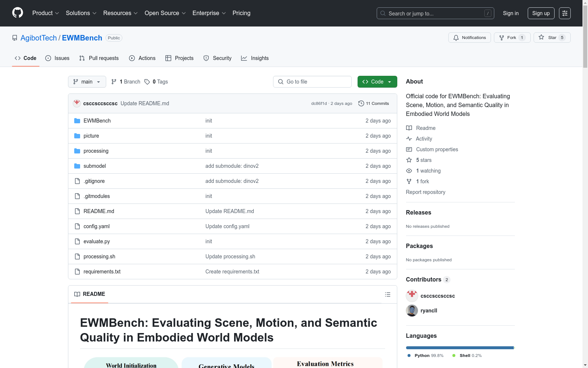Switch to the Security tab

pyautogui.click(x=218, y=58)
